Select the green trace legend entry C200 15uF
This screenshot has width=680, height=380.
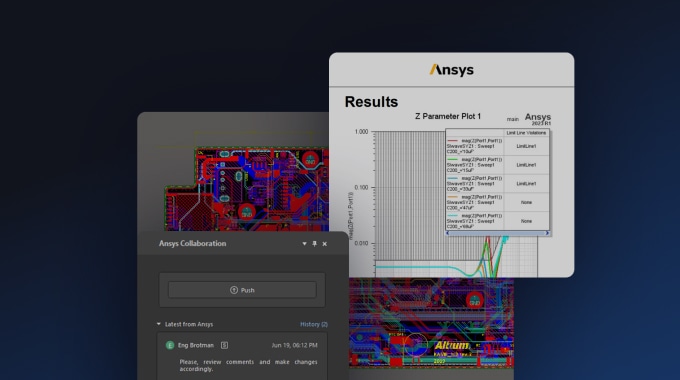(475, 165)
